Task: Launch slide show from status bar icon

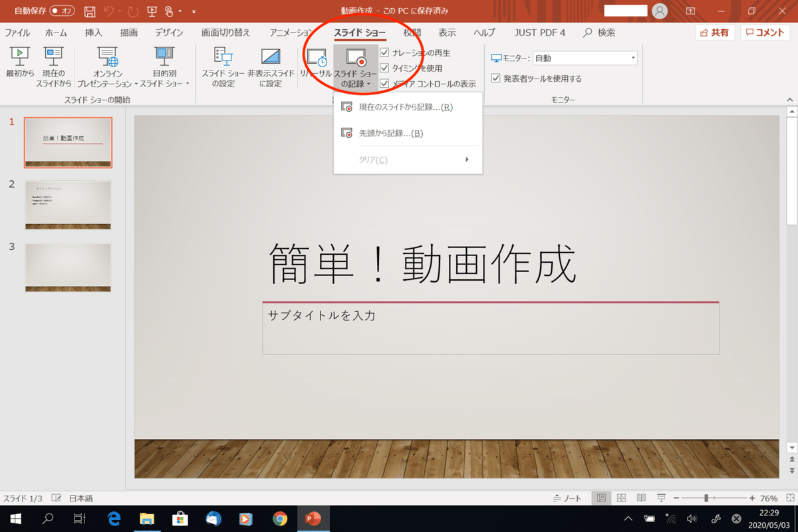Action: [x=661, y=498]
